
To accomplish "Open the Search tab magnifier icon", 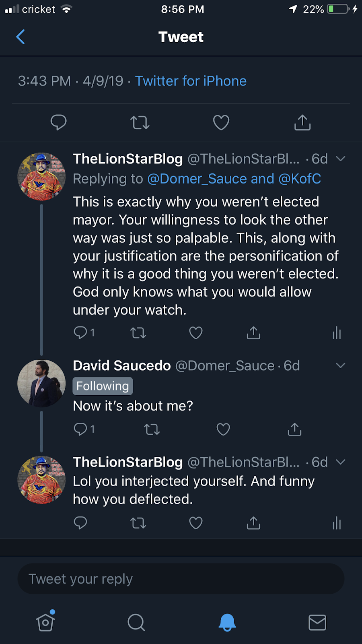I will 136,622.
